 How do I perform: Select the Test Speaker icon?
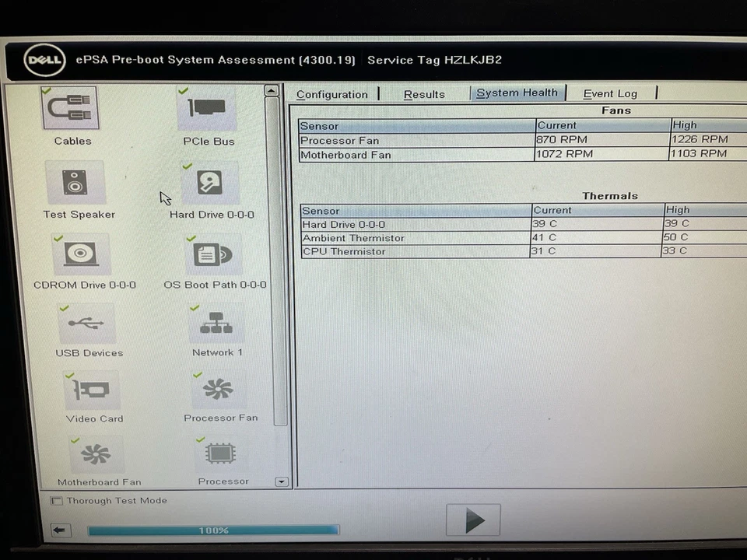tap(75, 182)
